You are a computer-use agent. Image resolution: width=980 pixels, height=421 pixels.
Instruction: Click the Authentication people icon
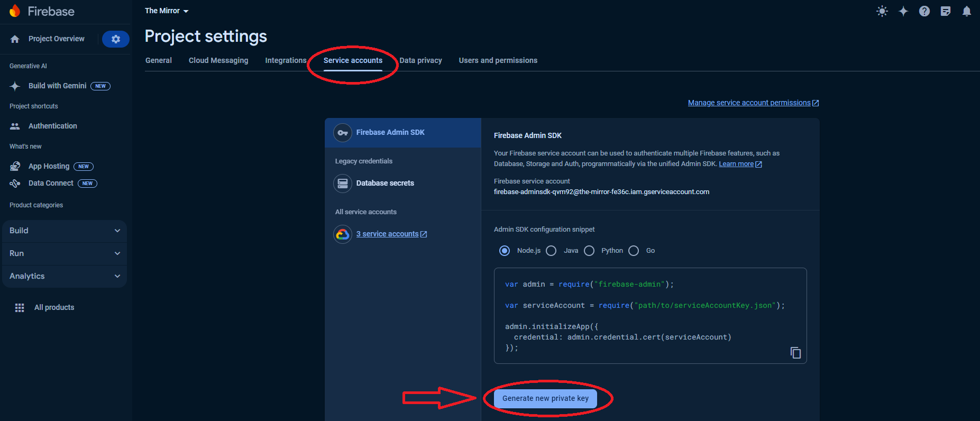pos(15,126)
